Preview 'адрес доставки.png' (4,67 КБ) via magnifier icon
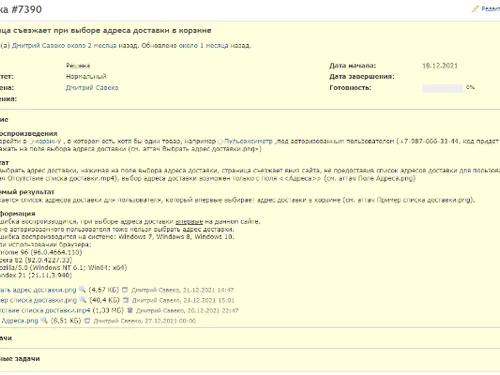 tap(82, 290)
